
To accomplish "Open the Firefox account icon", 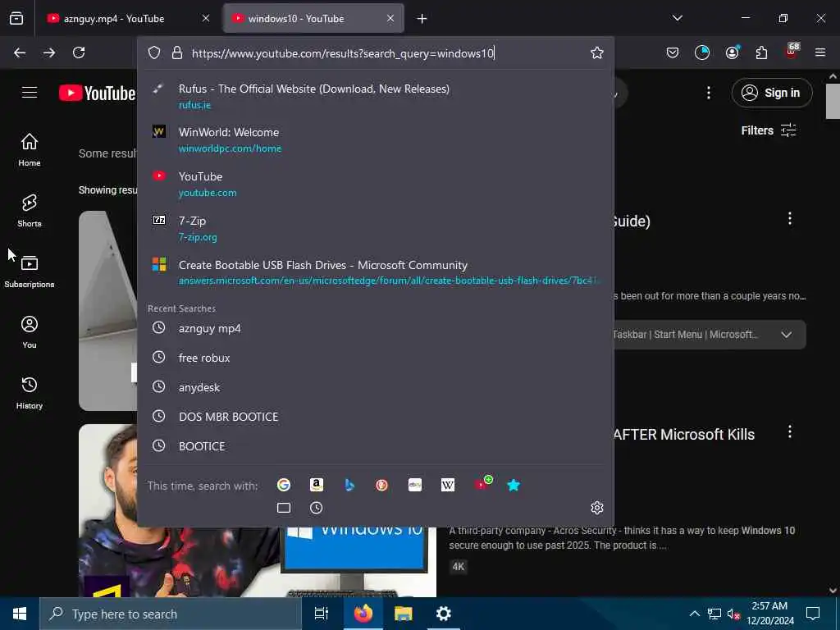I will pyautogui.click(x=733, y=52).
